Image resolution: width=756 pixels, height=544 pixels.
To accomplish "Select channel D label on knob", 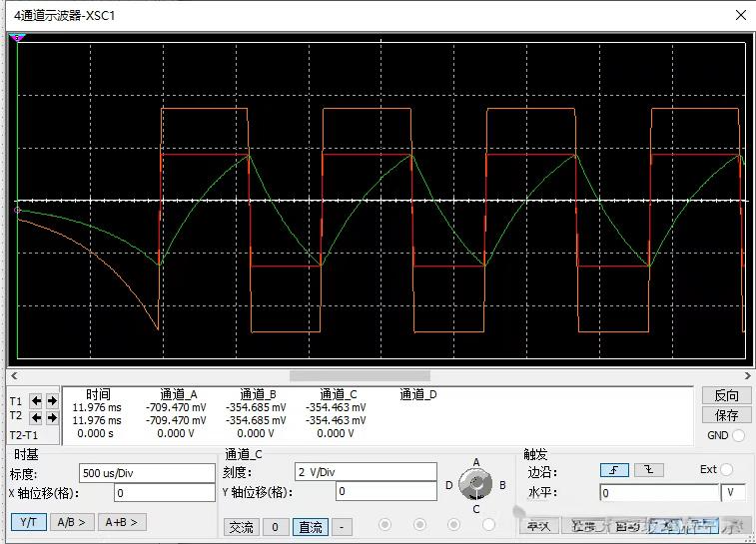I will point(448,485).
